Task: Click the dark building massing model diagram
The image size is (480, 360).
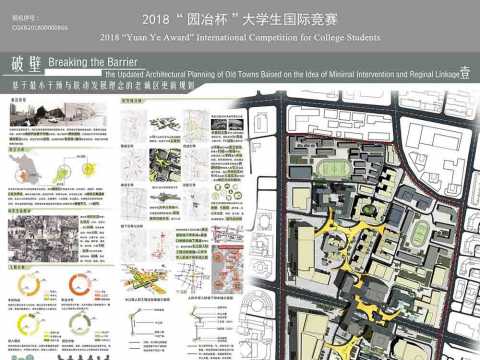Action: point(165,124)
